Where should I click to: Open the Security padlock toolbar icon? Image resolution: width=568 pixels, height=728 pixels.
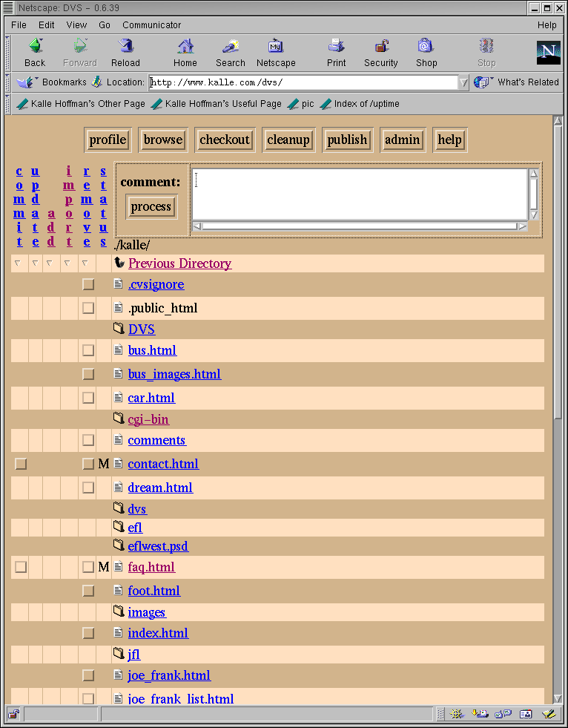[381, 46]
